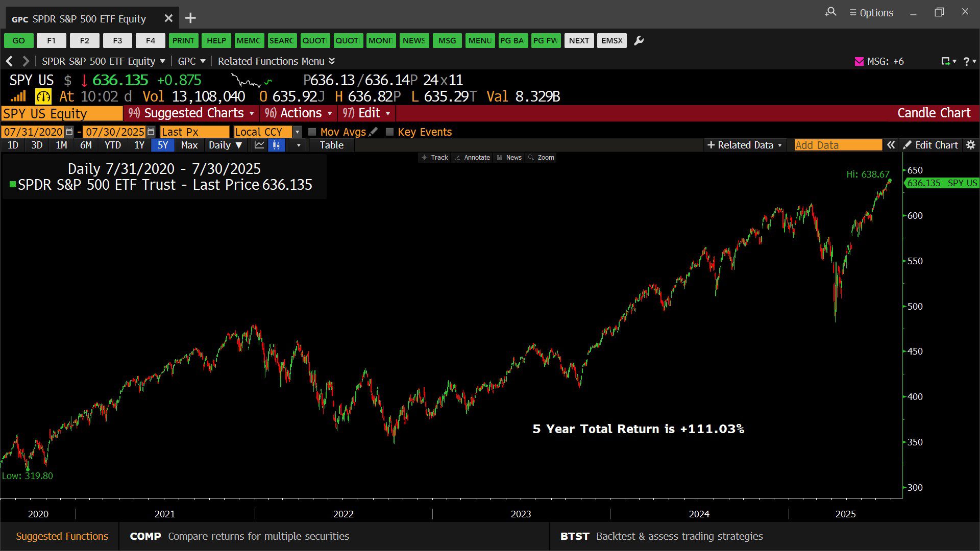Go forward with the right arrow
Image resolution: width=980 pixels, height=551 pixels.
tap(26, 61)
